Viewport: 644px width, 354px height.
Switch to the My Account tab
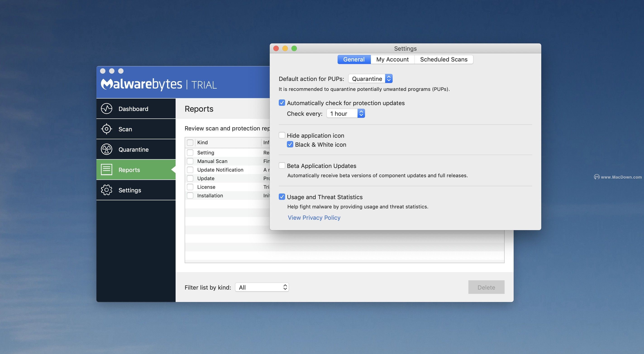click(x=393, y=59)
